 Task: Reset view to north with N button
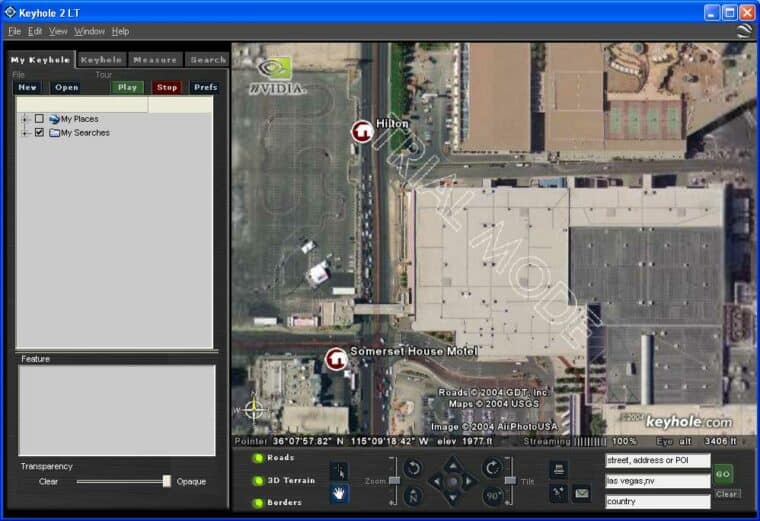click(412, 495)
